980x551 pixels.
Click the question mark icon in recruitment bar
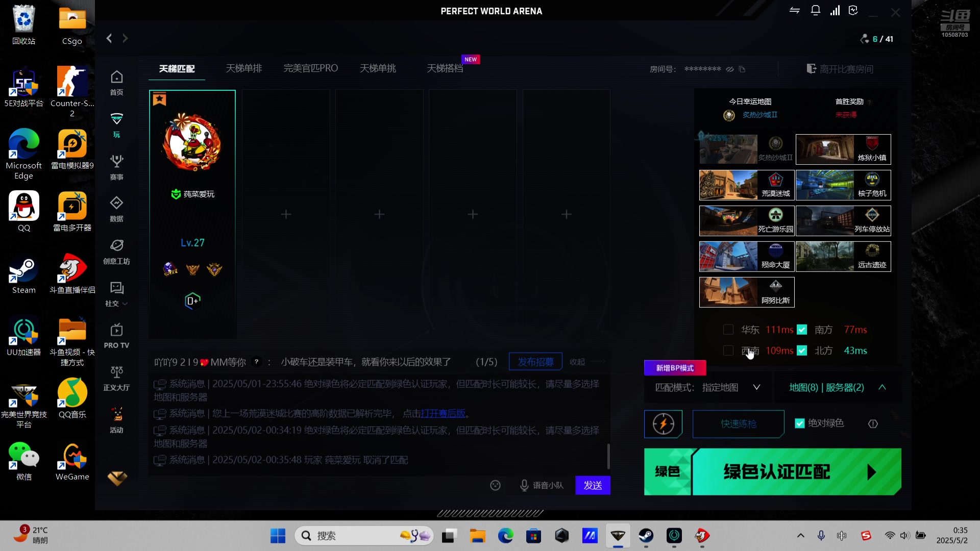[x=257, y=362]
